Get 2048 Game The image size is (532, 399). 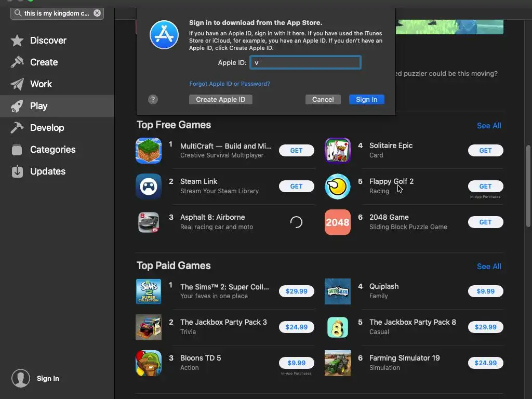point(486,222)
